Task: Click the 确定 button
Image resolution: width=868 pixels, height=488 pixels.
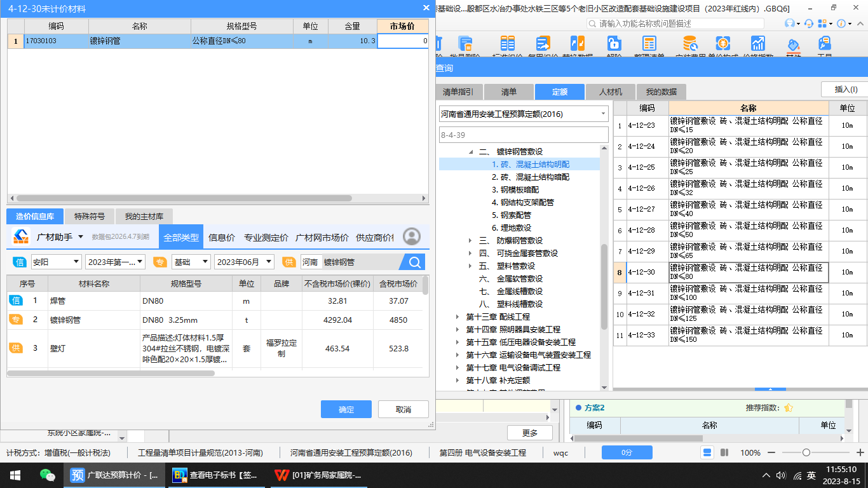Action: click(346, 409)
